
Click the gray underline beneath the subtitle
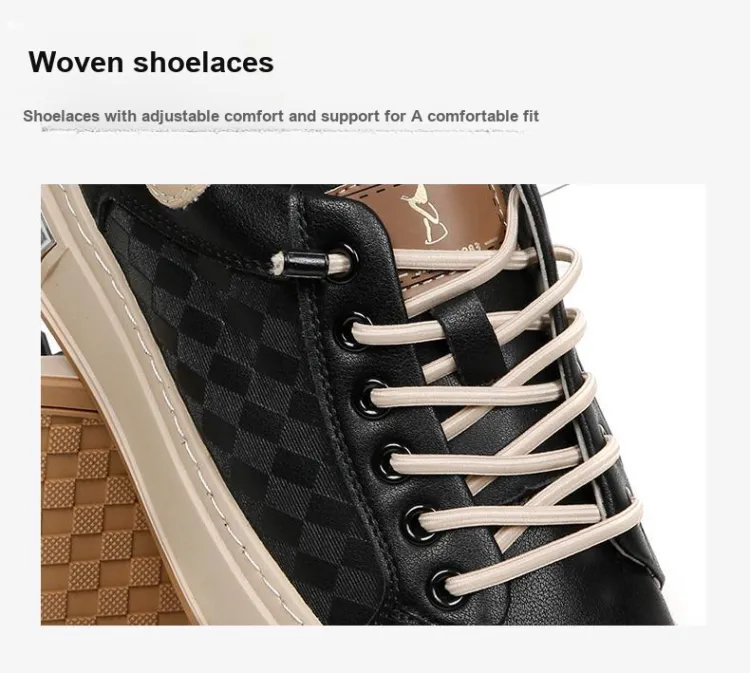coord(283,129)
